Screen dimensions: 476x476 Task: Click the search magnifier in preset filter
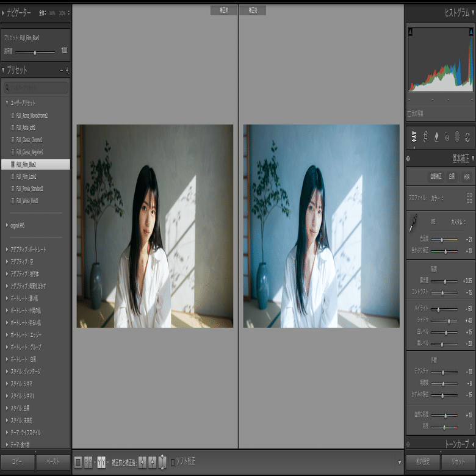[x=7, y=88]
